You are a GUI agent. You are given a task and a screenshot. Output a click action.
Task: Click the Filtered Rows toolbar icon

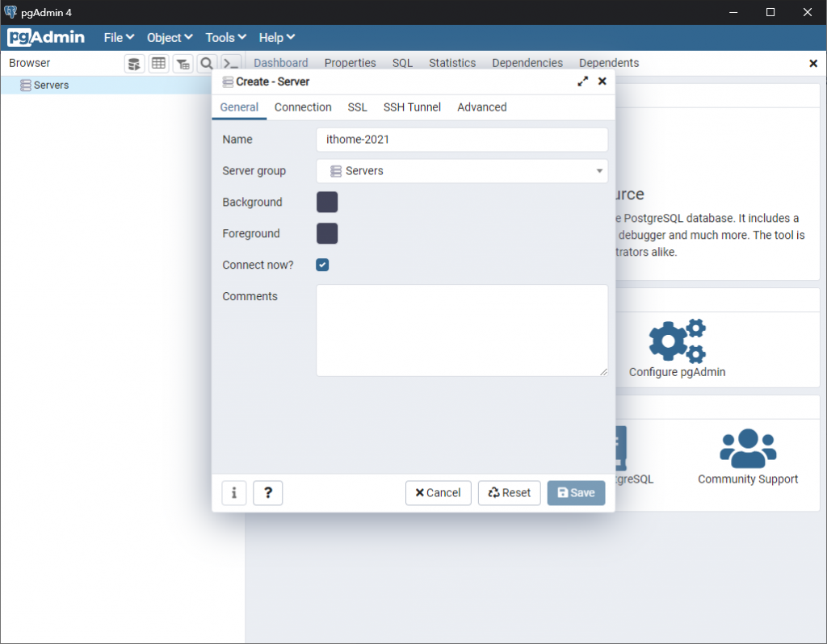(x=183, y=64)
